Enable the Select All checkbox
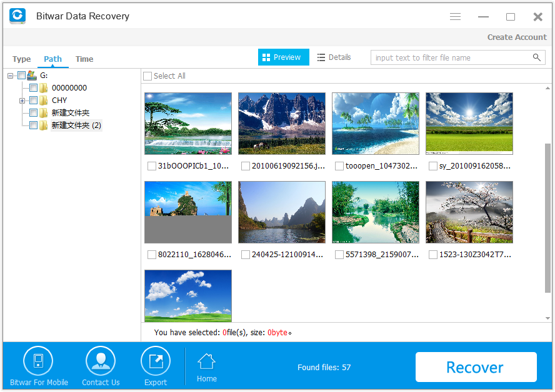The width and height of the screenshot is (555, 392). point(147,76)
